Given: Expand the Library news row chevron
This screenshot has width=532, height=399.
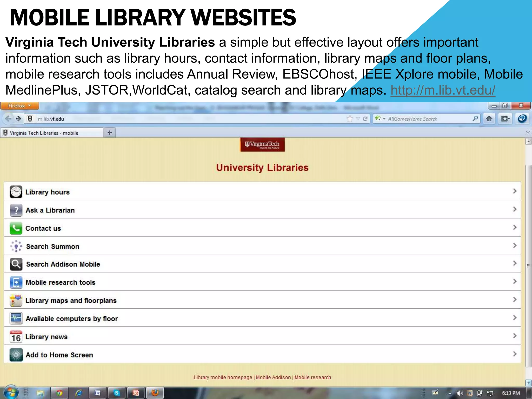Looking at the screenshot, I should 515,336.
